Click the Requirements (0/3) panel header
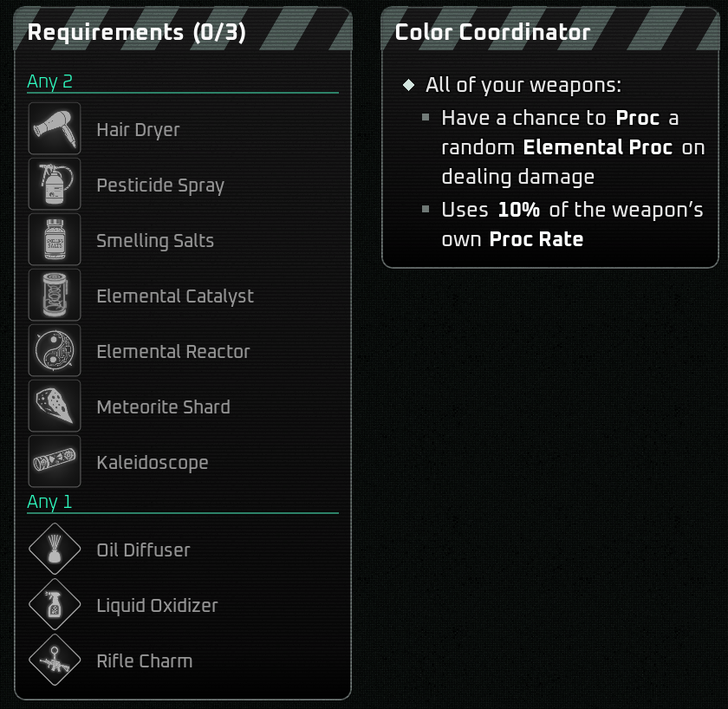 [x=137, y=33]
